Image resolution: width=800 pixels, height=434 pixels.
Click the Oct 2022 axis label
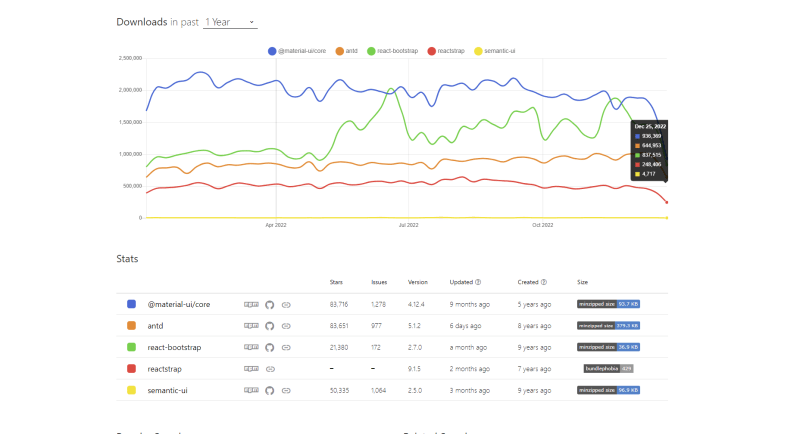543,225
